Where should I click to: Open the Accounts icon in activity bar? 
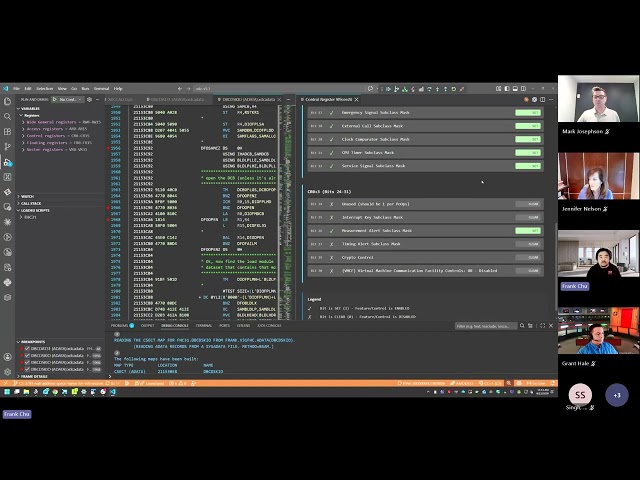pos(7,357)
